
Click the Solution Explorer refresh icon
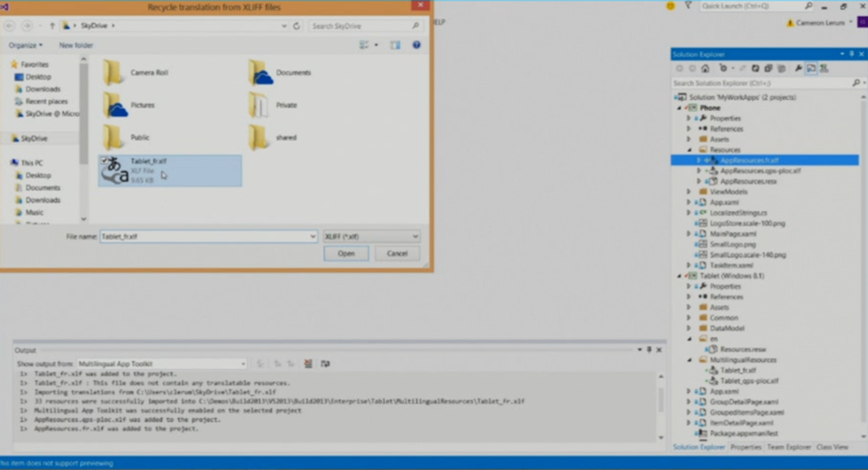(x=755, y=69)
